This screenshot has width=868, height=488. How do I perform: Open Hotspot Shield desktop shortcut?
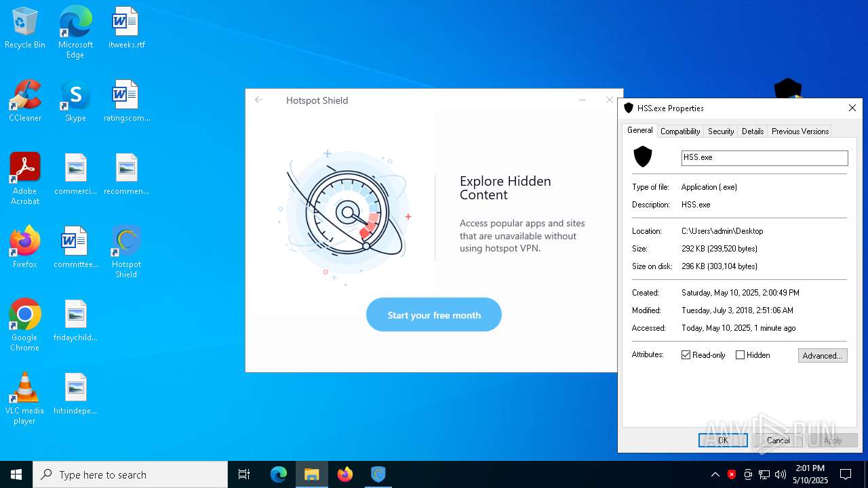click(x=126, y=252)
